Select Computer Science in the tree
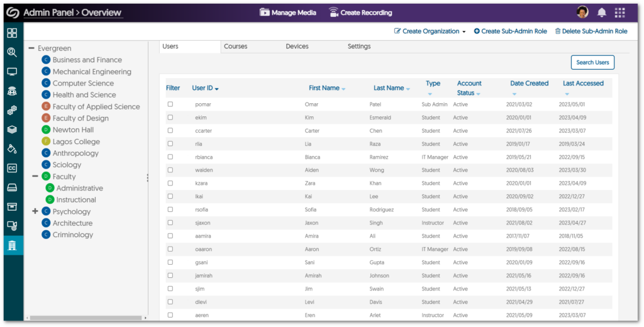Screen dimensions: 644x327 [x=84, y=84]
